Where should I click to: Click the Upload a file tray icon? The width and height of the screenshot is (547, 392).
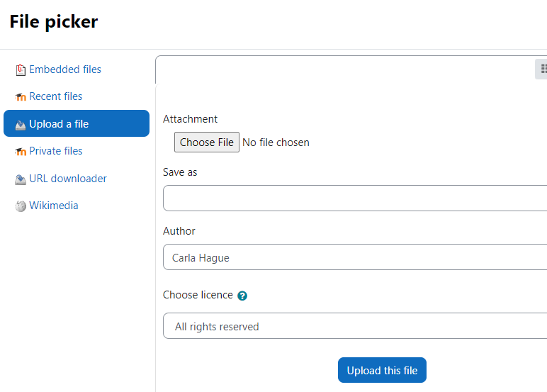(x=21, y=125)
